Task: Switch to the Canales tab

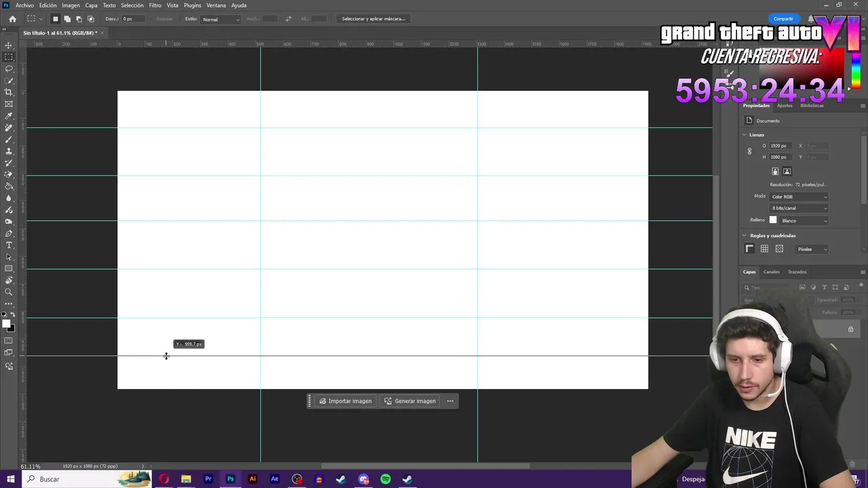Action: point(772,272)
